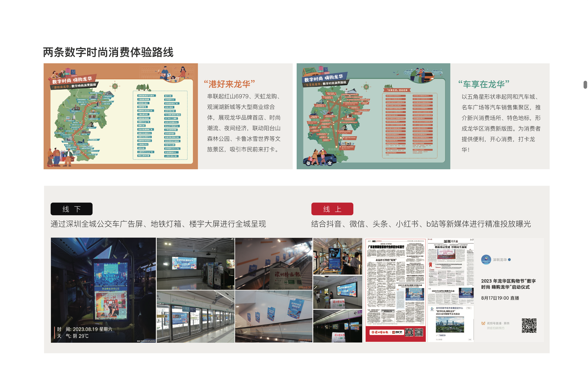Click the 车享在龙华 green route map
This screenshot has height=381, width=588.
pos(373,116)
